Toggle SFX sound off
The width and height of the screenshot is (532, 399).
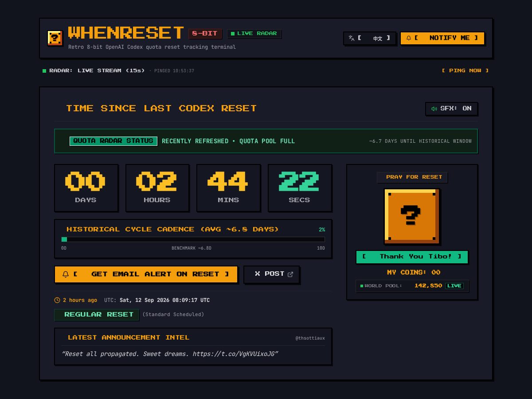[451, 109]
